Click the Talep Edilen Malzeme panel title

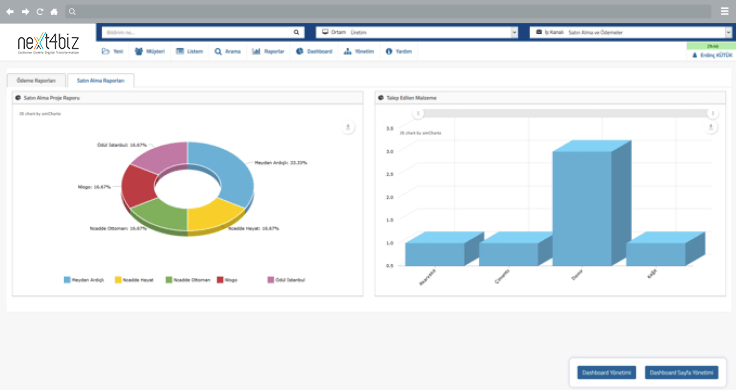411,98
